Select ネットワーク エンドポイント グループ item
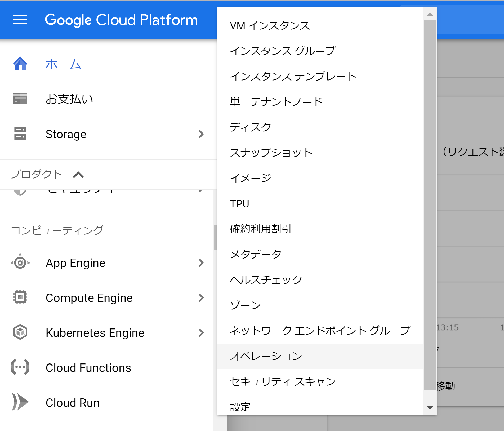 (x=320, y=331)
